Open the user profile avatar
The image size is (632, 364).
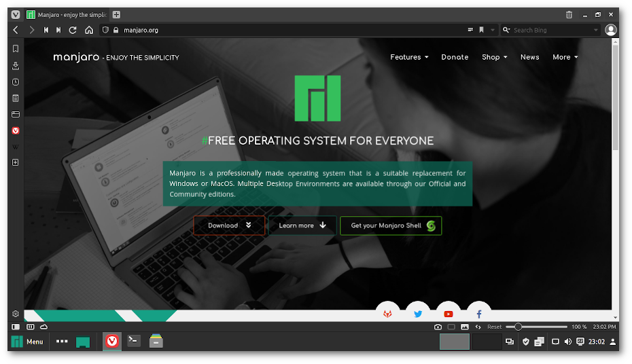tap(611, 30)
